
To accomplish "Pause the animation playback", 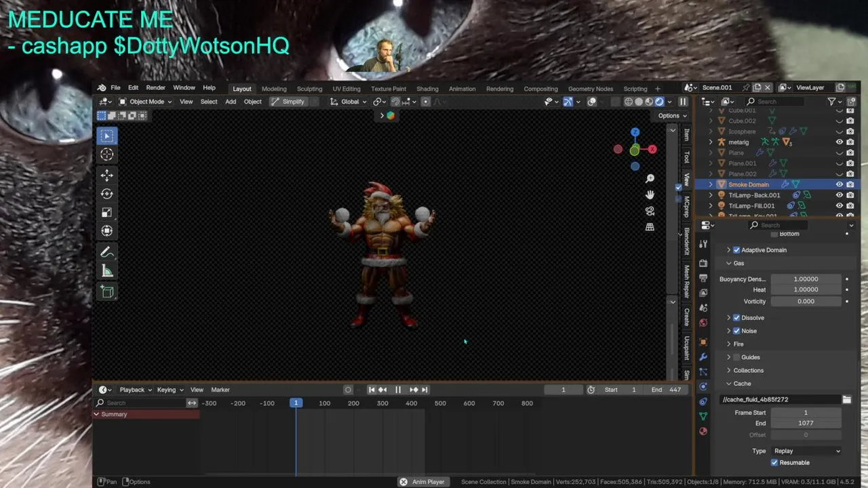I will coord(398,390).
